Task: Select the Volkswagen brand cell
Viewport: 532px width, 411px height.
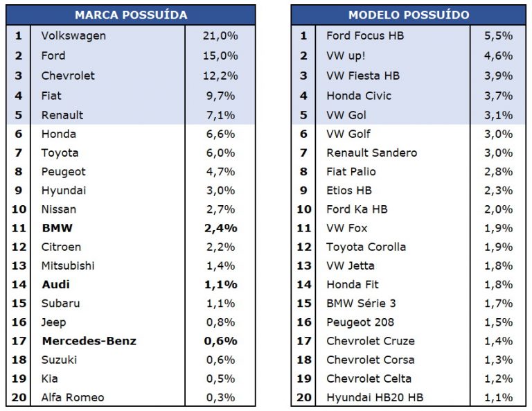Action: [73, 35]
